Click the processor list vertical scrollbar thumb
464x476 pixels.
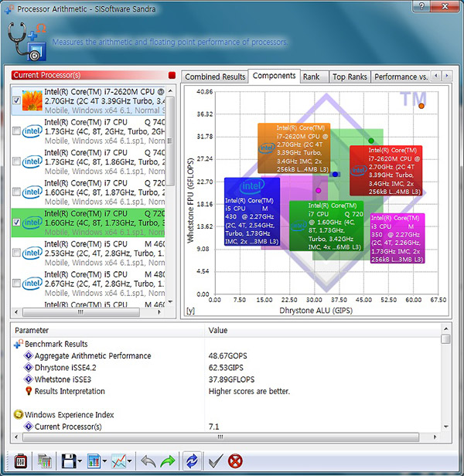(170, 141)
